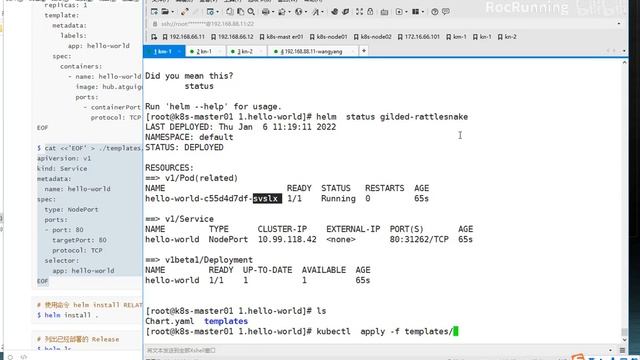640x360 pixels.
Task: Expand the layout dropdown arrow
Action: pos(423,12)
